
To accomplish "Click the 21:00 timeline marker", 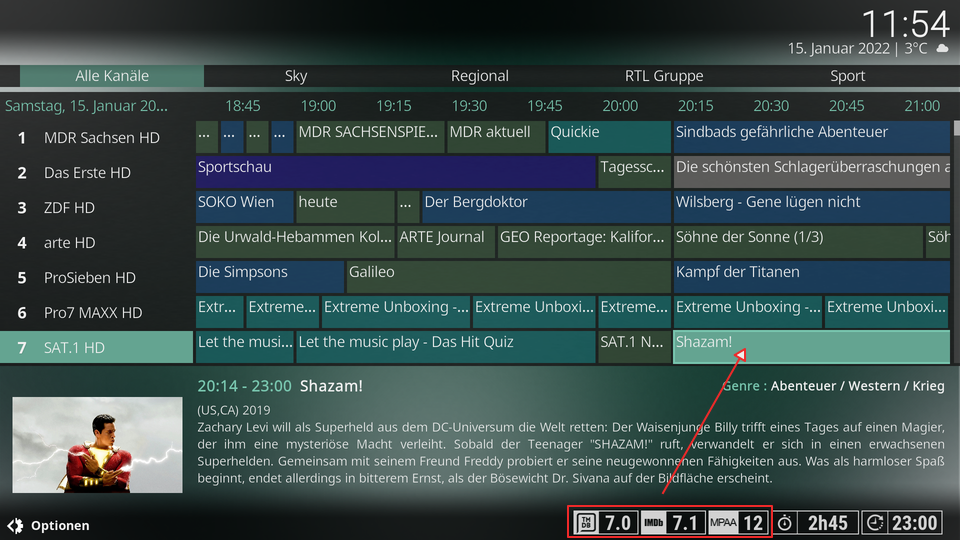I will (921, 106).
